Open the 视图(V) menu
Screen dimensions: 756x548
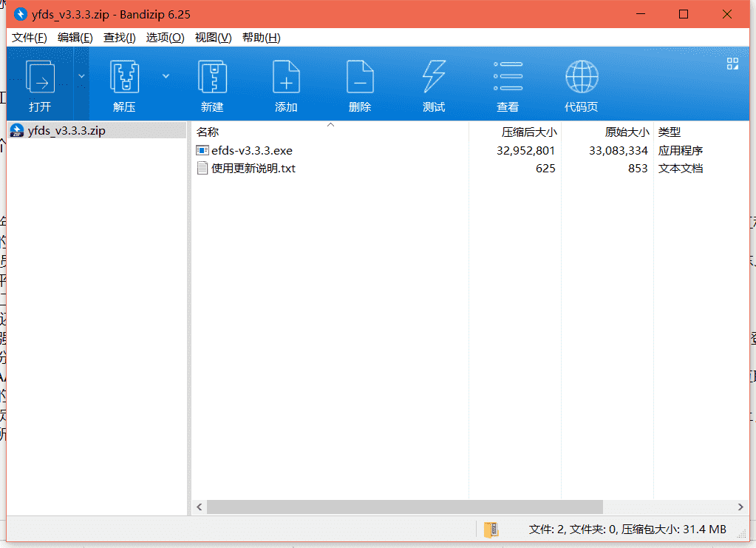(x=213, y=38)
